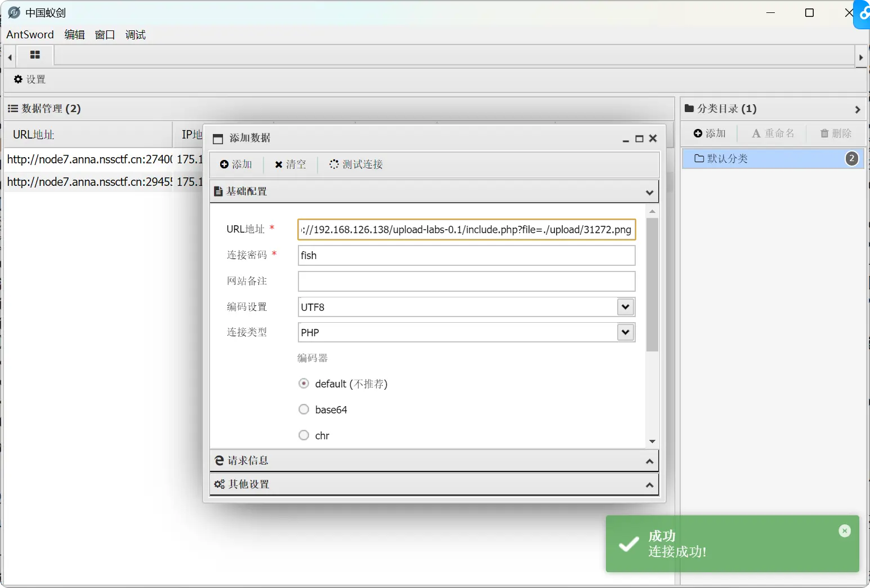Click the success checkmark icon in notification

point(628,544)
